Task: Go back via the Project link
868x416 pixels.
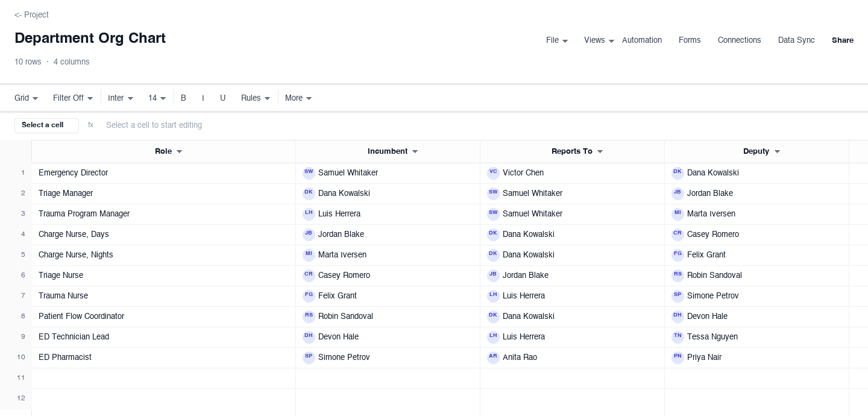Action: pyautogui.click(x=31, y=15)
